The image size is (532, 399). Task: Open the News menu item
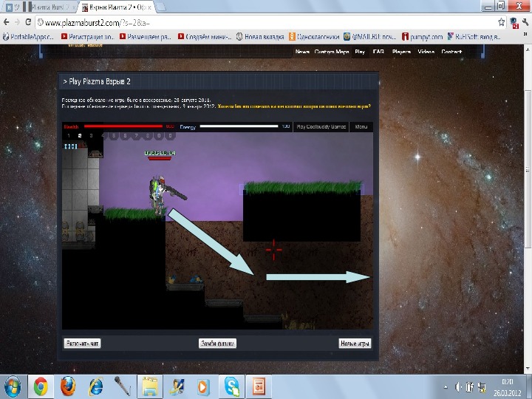(x=302, y=52)
